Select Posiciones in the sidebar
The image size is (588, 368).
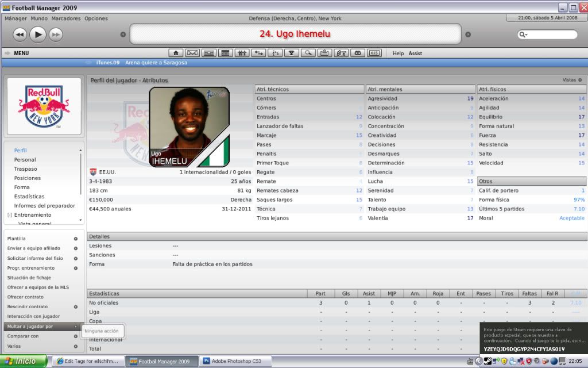(28, 178)
